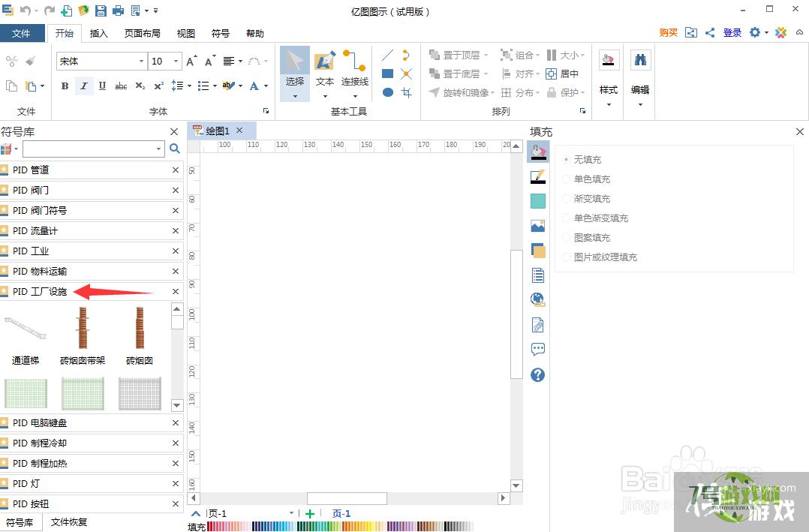Image resolution: width=809 pixels, height=532 pixels.
Task: Open the font color A dropdown arrow
Action: pyautogui.click(x=266, y=86)
